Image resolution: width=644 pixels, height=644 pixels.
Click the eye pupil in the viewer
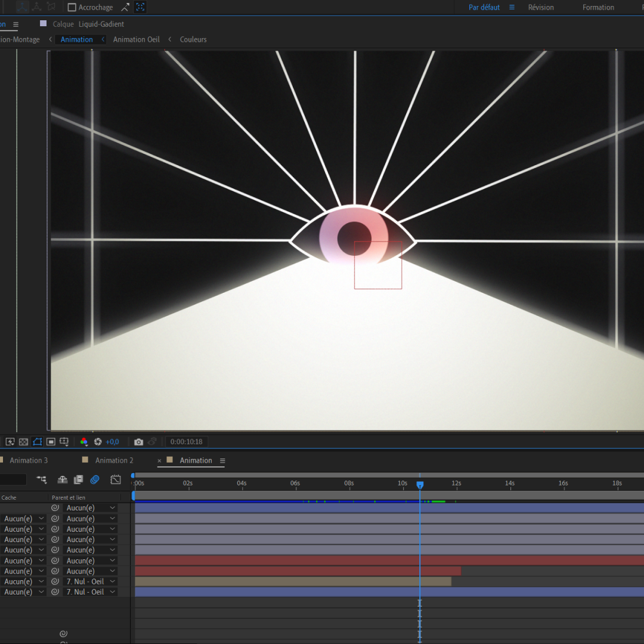(x=354, y=238)
